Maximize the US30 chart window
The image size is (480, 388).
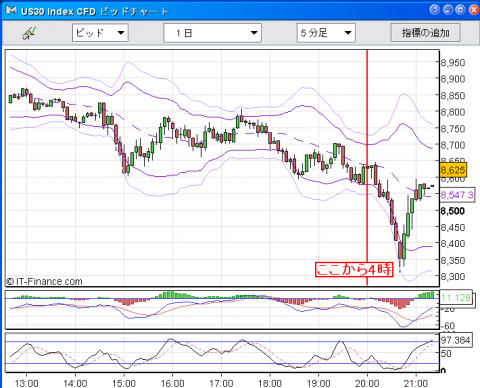tap(460, 10)
